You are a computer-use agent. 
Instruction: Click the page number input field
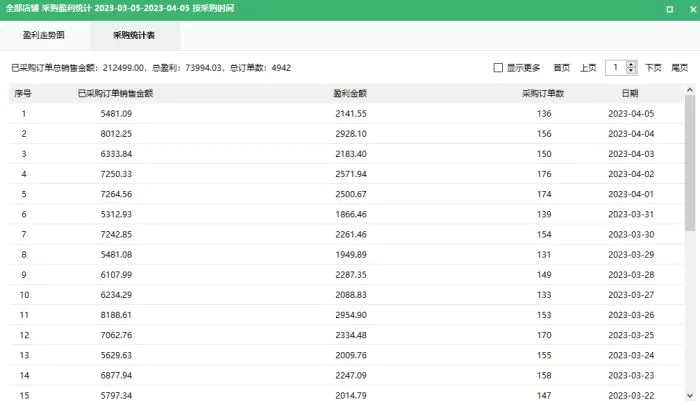pos(616,67)
